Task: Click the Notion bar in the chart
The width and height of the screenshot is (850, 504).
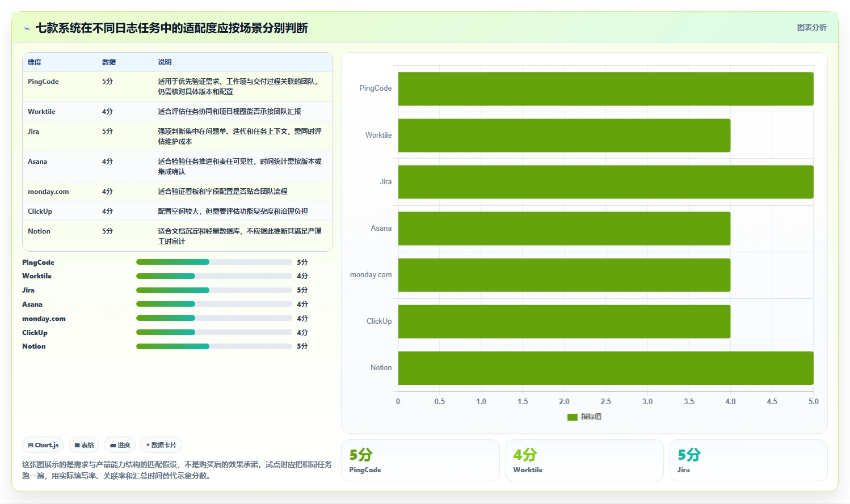Action: tap(605, 368)
